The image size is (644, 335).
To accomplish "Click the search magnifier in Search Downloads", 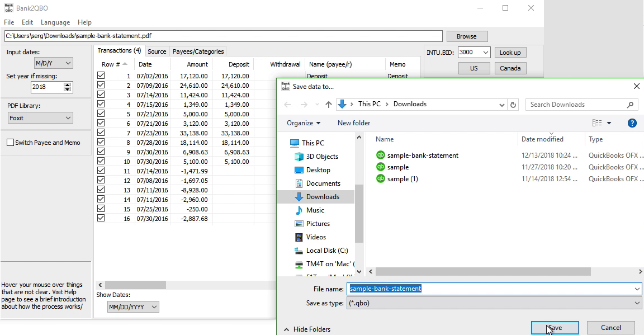I will pyautogui.click(x=630, y=105).
